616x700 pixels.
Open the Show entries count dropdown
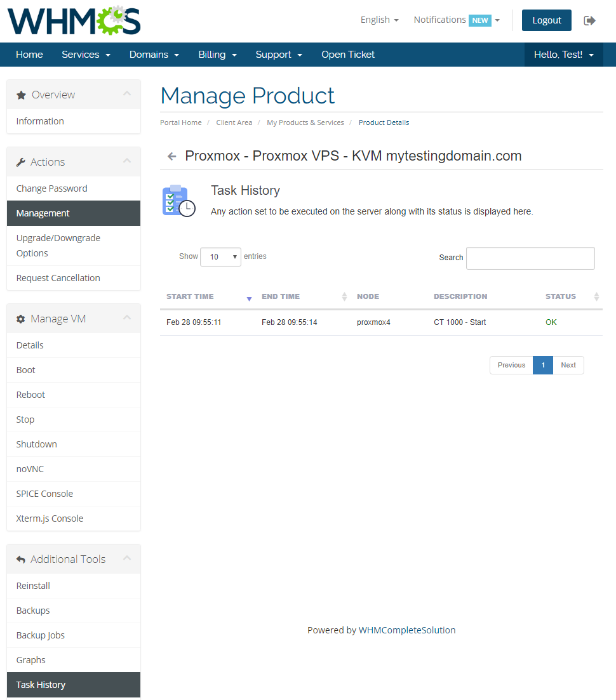click(220, 257)
